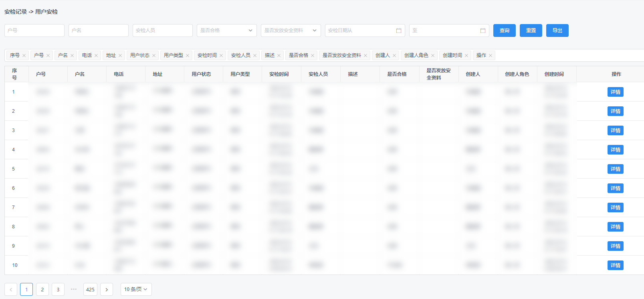Go to next page arrow
Screen dimensions: 644x299
coord(107,289)
